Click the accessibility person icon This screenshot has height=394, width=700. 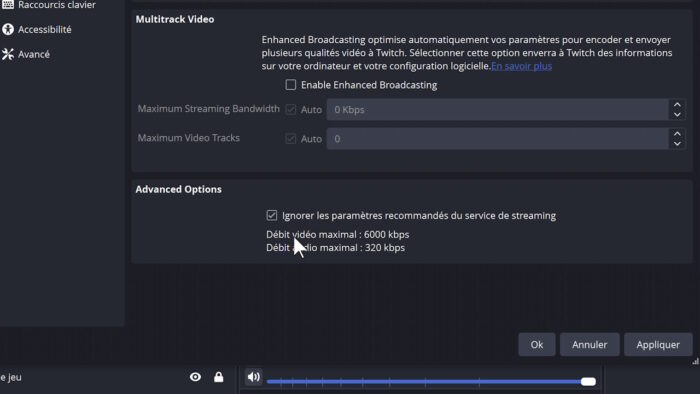8,29
